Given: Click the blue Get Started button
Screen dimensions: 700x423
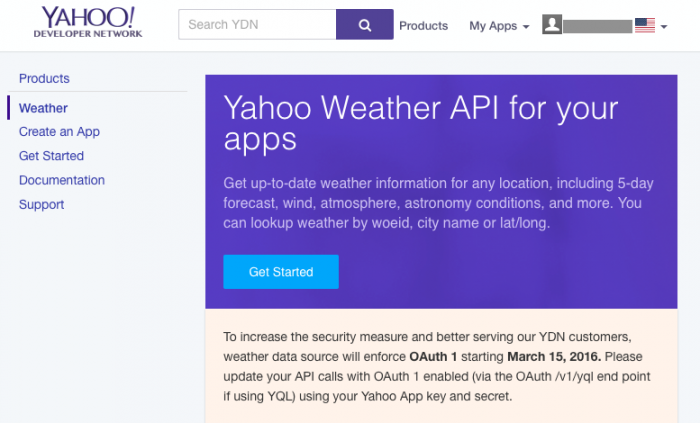Looking at the screenshot, I should click(x=281, y=272).
